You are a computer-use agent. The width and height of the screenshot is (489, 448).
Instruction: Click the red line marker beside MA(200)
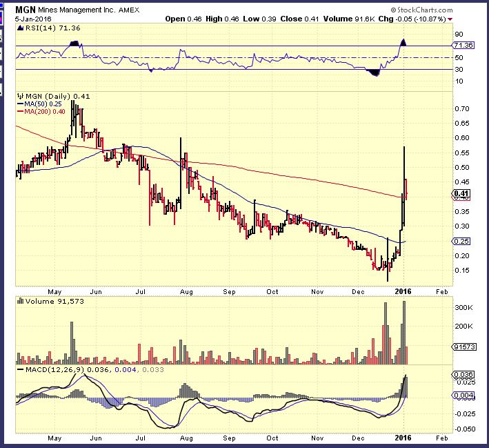(x=20, y=112)
